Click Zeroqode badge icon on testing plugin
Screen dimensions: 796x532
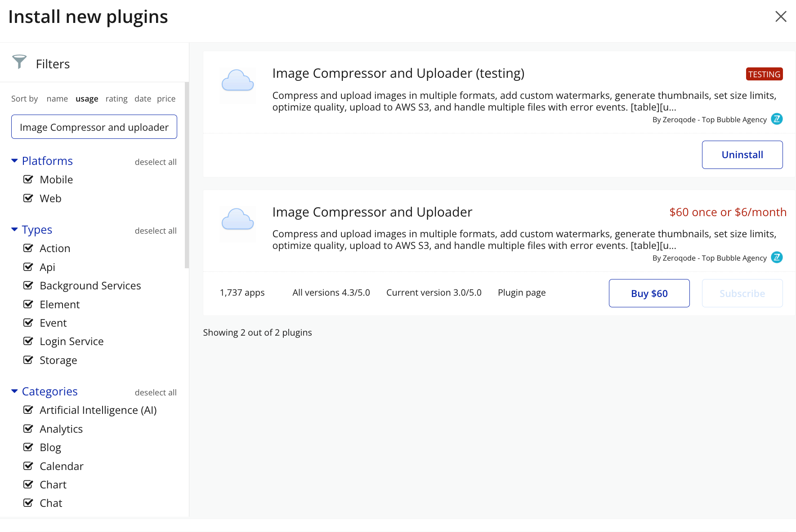[777, 119]
